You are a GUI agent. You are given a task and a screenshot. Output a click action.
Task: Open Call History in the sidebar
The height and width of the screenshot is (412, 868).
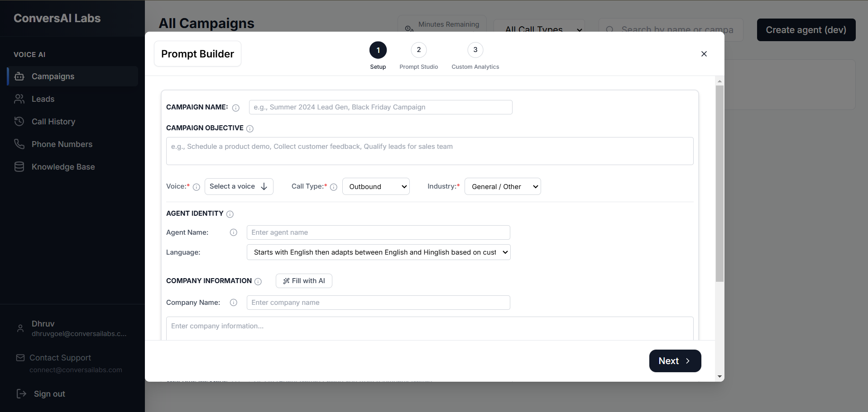72,122
